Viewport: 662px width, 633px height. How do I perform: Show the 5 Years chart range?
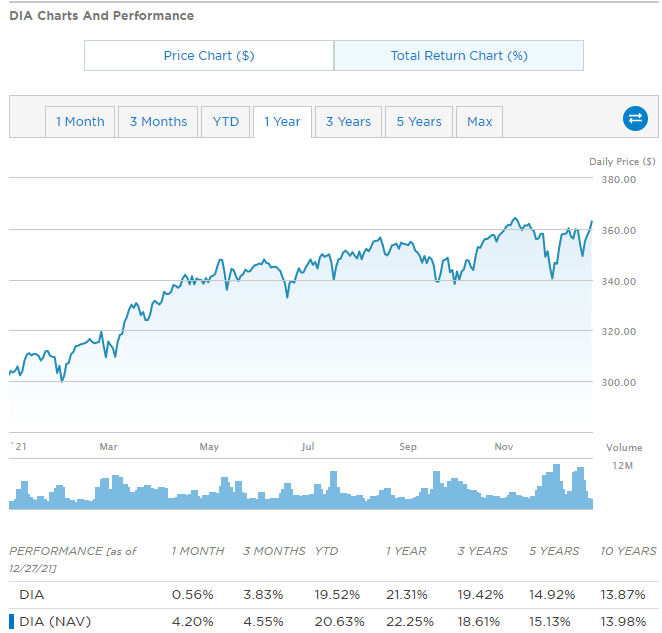(x=419, y=122)
